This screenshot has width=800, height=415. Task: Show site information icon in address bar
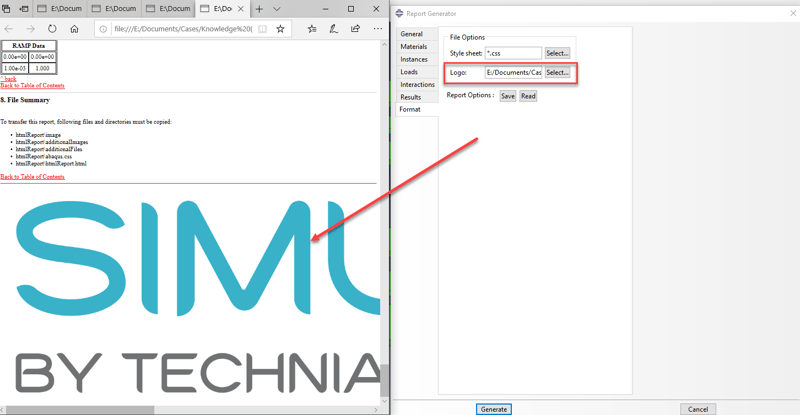104,29
